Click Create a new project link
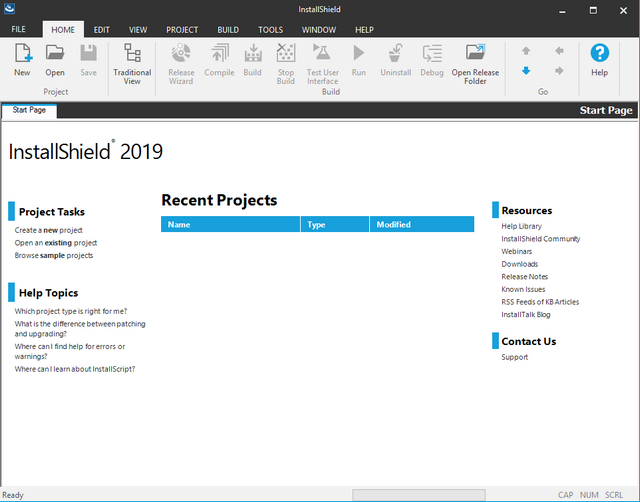The image size is (640, 502). [50, 230]
